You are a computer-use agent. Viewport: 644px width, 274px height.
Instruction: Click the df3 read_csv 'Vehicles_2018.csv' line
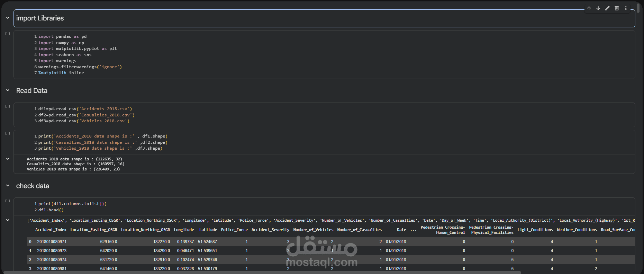click(x=84, y=121)
